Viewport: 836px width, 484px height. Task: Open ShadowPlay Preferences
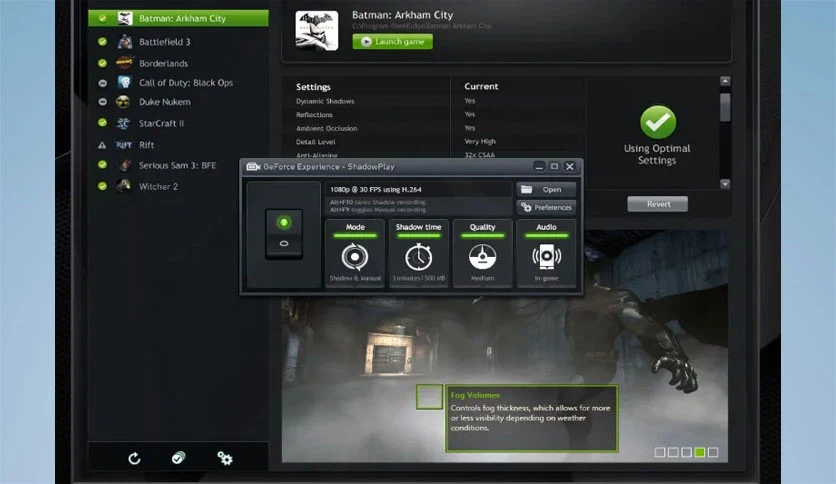point(546,207)
